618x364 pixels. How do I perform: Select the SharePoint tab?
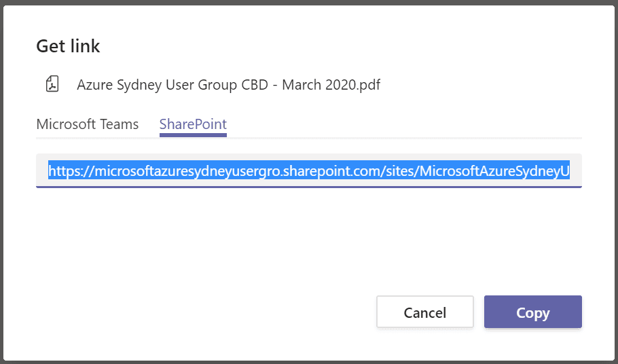pyautogui.click(x=193, y=124)
